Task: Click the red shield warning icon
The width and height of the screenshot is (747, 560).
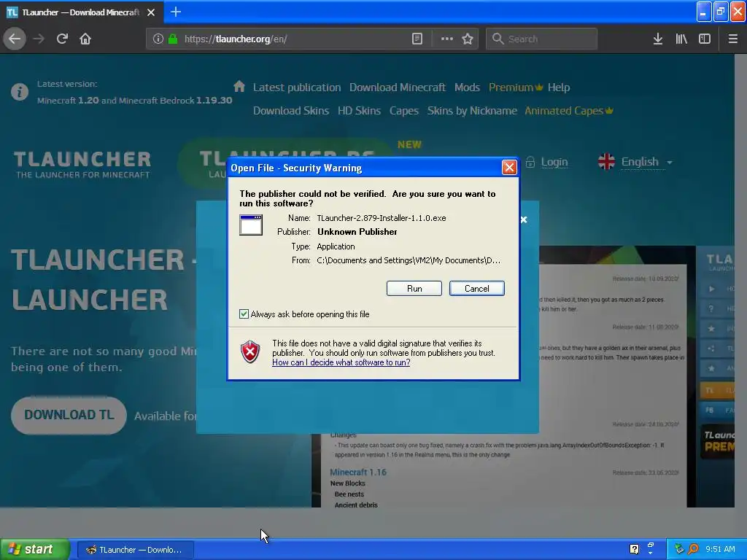Action: 250,352
